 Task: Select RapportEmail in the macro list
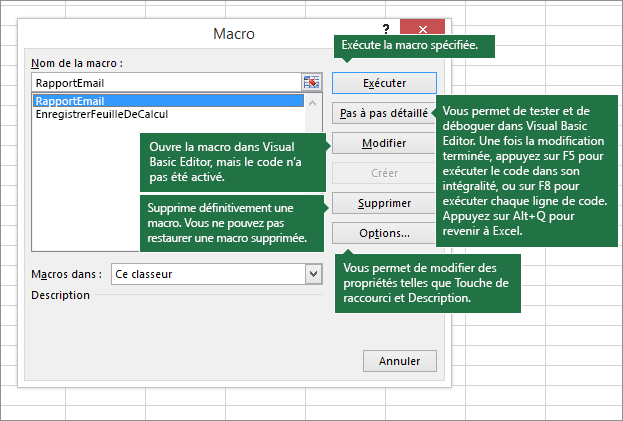168,101
